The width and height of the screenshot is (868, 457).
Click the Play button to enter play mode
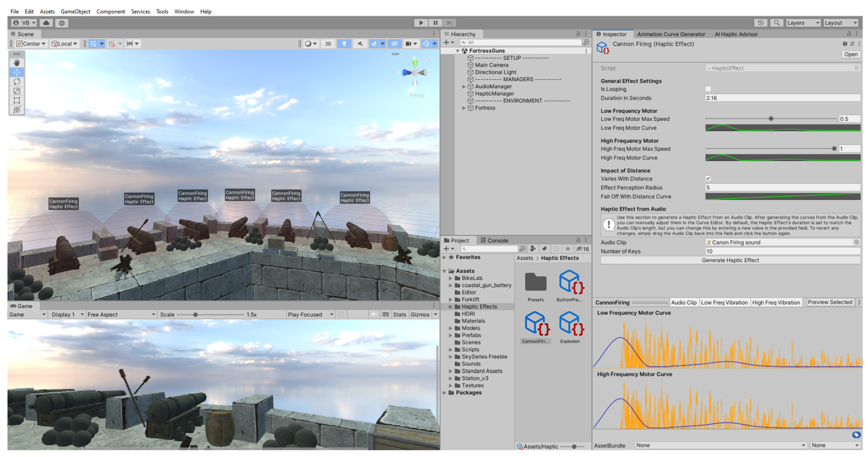click(421, 23)
